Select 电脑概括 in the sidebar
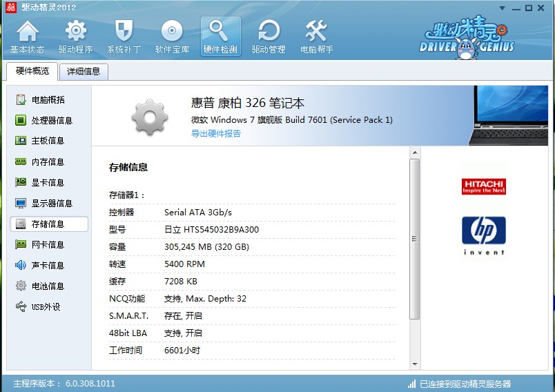Viewport: 555px width, 392px height. [x=49, y=100]
